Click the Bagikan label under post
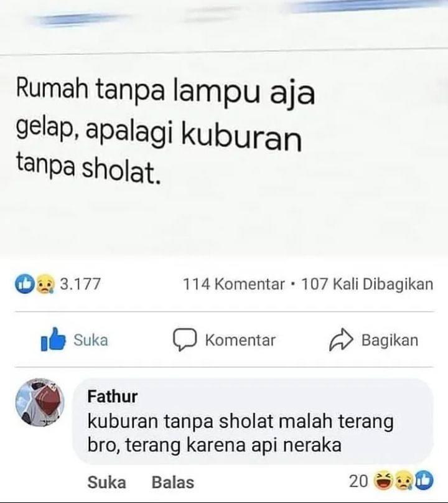Screen dimensions: 448x503 coord(390,340)
